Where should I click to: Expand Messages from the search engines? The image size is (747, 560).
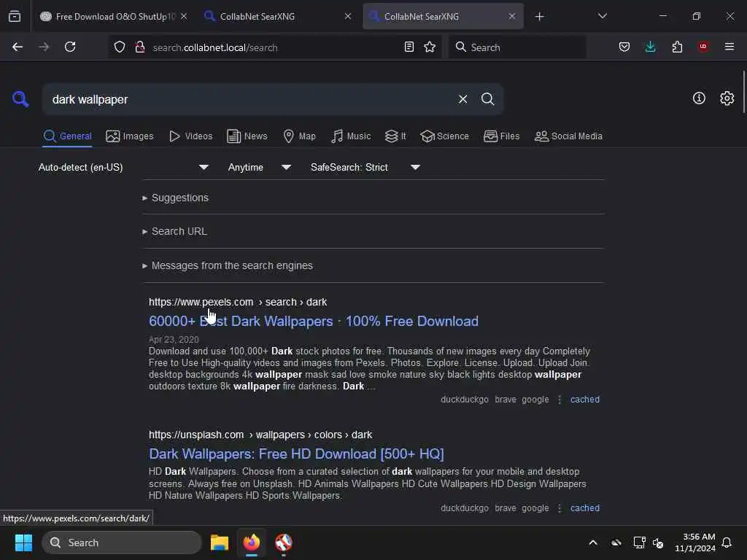pos(228,265)
